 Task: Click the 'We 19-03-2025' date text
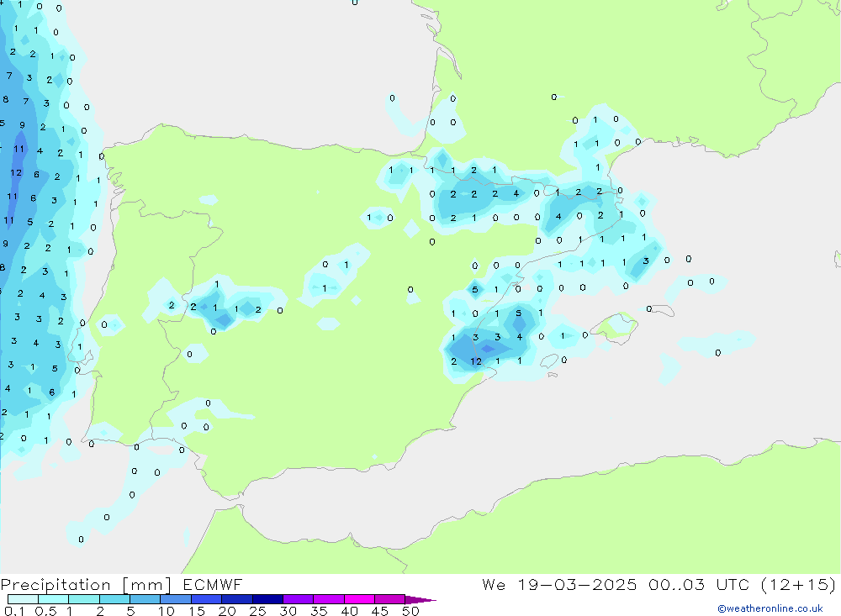click(x=559, y=584)
